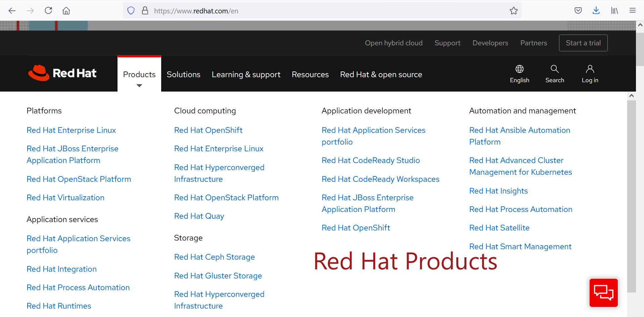Open the Resources navigation menu

pyautogui.click(x=310, y=74)
